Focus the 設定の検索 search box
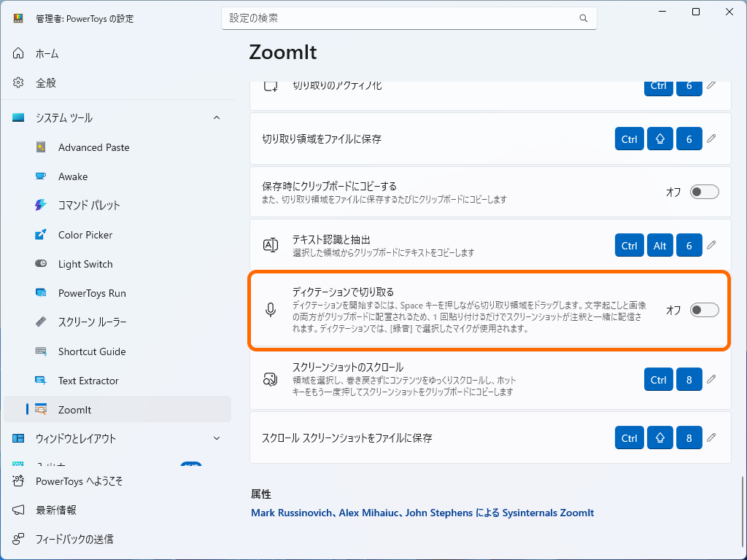This screenshot has height=560, width=747. [409, 18]
